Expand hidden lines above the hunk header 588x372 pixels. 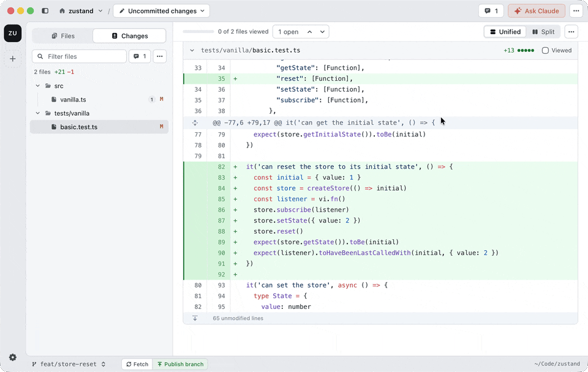point(195,122)
